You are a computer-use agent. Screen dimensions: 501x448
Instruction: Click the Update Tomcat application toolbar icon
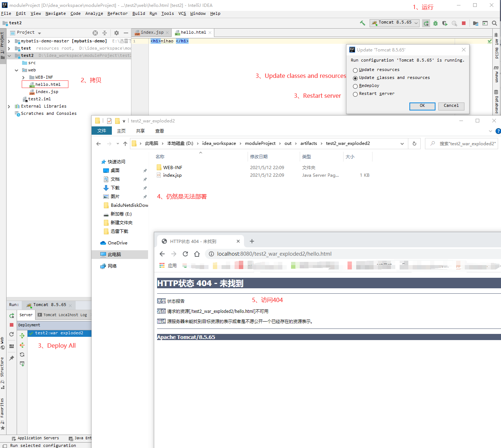click(426, 23)
